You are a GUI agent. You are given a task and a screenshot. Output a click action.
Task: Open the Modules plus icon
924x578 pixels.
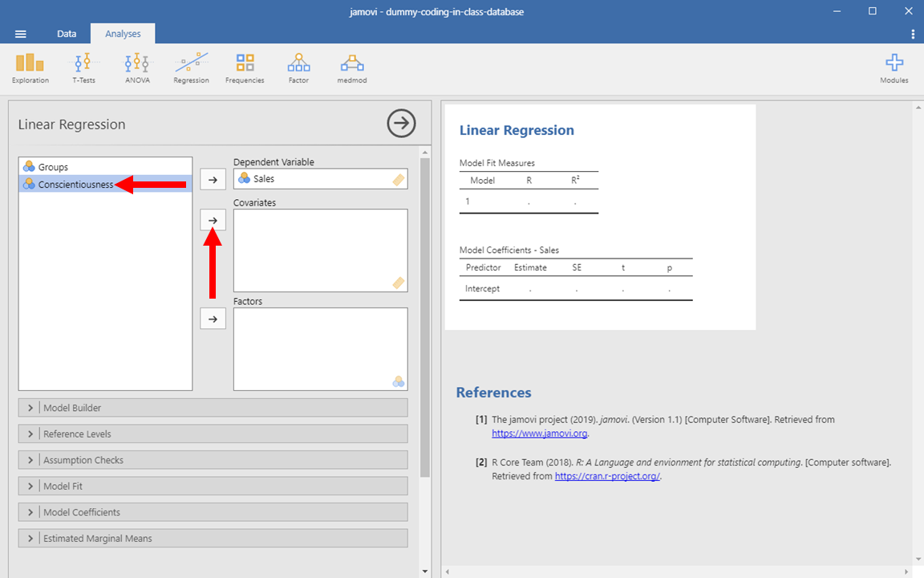point(894,68)
